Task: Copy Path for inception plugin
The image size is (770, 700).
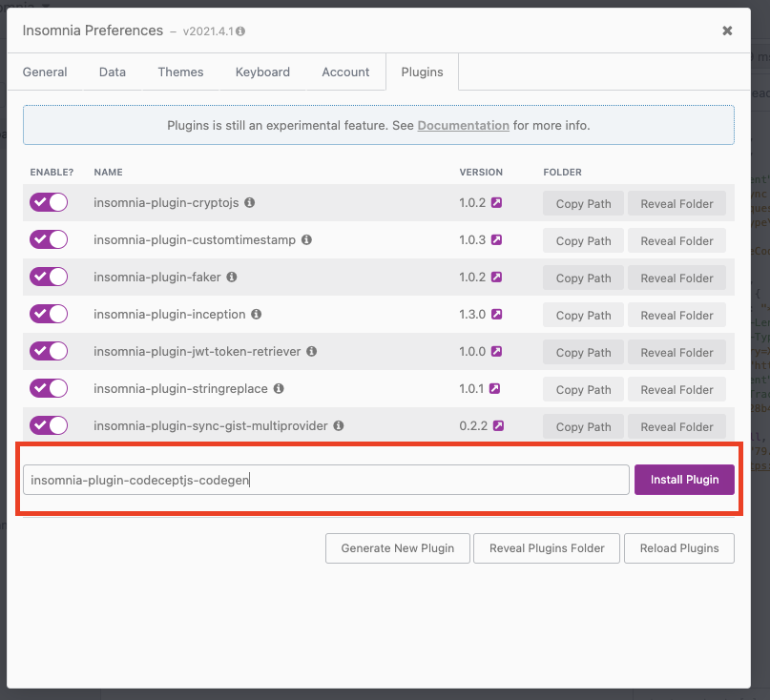Action: point(583,315)
